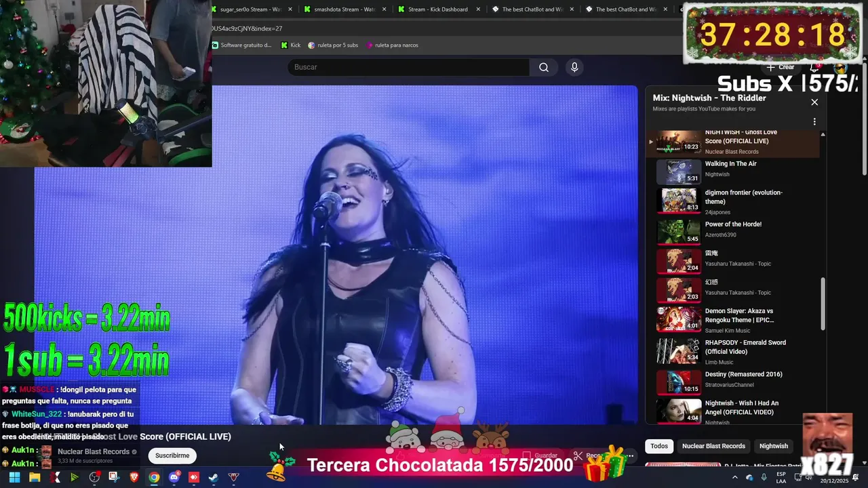Select the Todos filter chip
Screen dimensions: 868x488
(659, 446)
